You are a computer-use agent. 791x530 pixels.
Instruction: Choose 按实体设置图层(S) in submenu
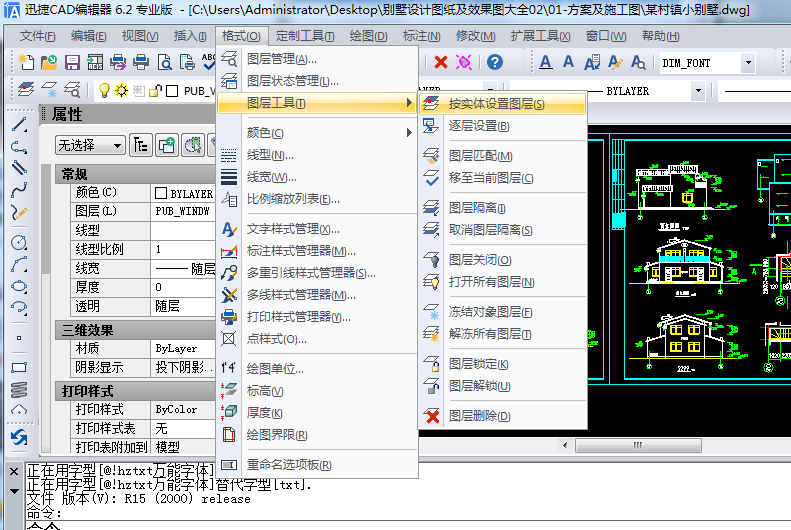point(502,104)
